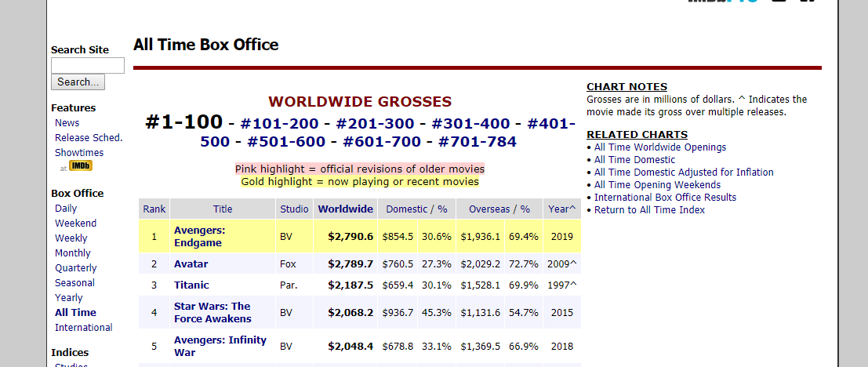Viewport: 868px width, 367px height.
Task: Go to Monthly box office
Action: pyautogui.click(x=72, y=253)
